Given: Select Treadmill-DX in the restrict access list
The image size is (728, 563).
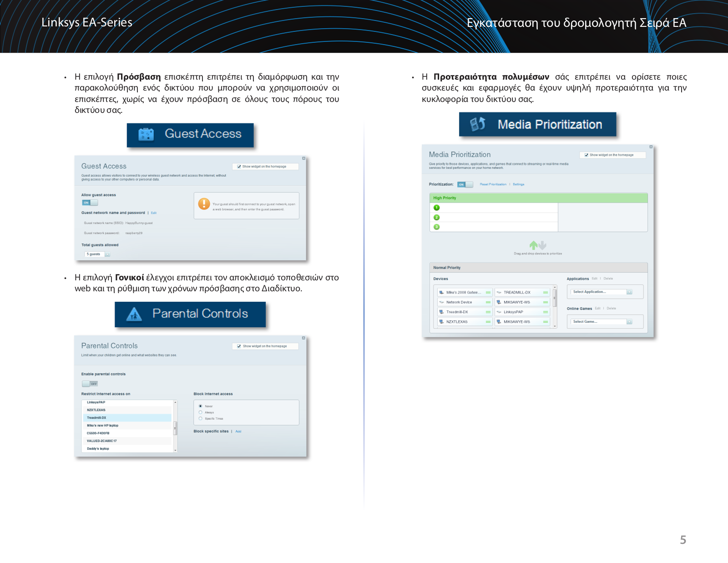Looking at the screenshot, I should click(127, 418).
